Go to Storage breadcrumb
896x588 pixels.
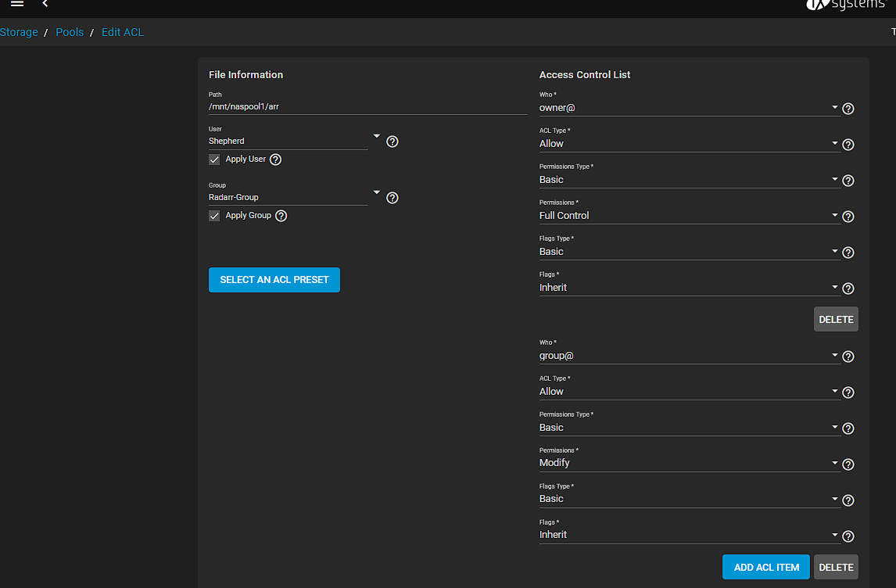pos(19,33)
